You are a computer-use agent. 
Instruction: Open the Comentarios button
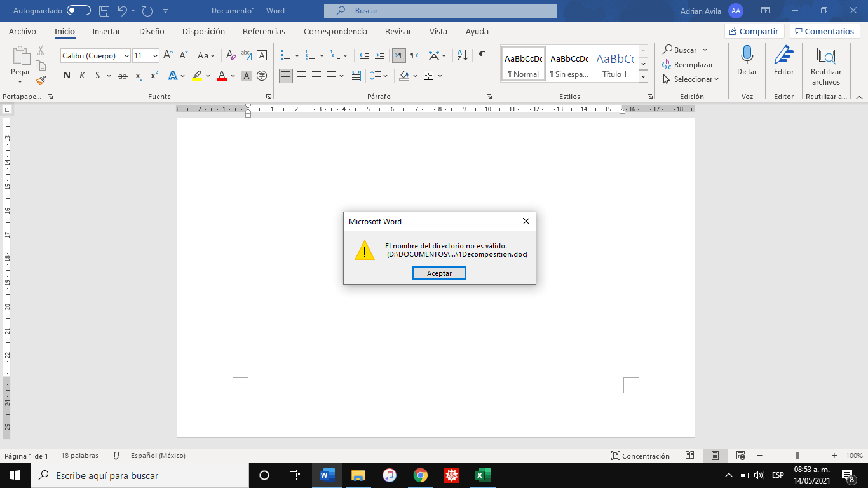825,31
